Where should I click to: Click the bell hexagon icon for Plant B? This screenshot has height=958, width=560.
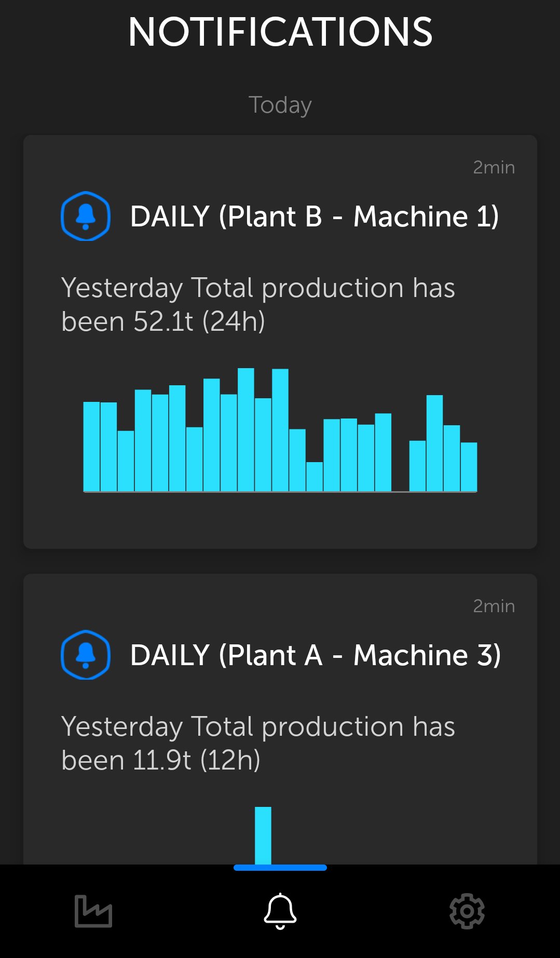point(86,216)
